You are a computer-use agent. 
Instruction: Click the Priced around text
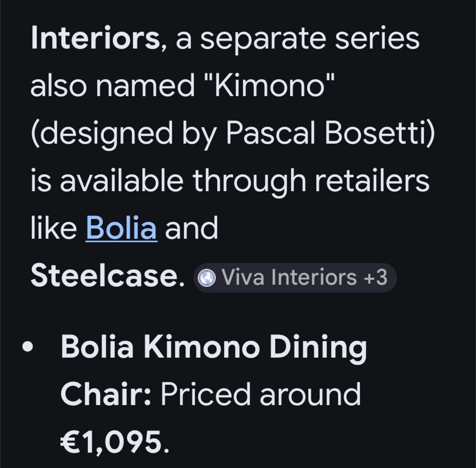260,394
